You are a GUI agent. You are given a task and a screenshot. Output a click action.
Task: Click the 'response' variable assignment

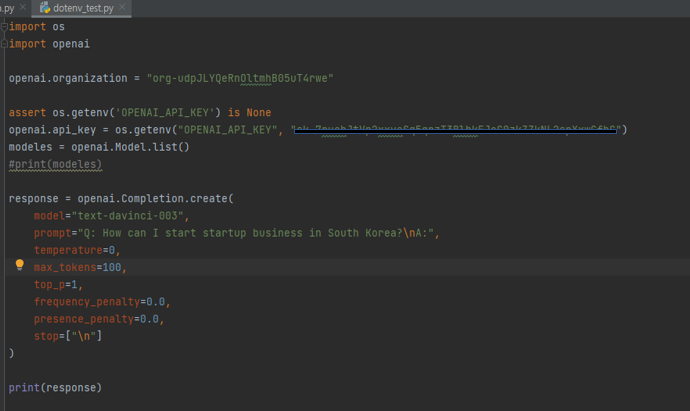click(33, 198)
